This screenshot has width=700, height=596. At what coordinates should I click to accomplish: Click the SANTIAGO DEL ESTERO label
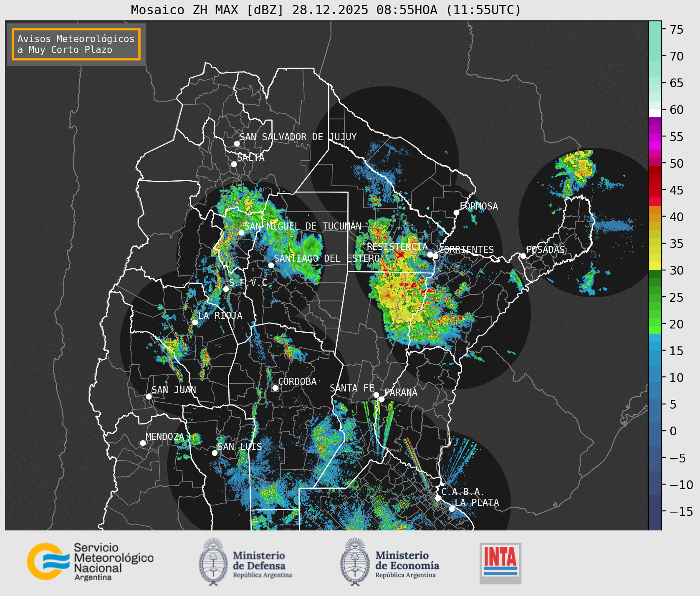click(327, 258)
